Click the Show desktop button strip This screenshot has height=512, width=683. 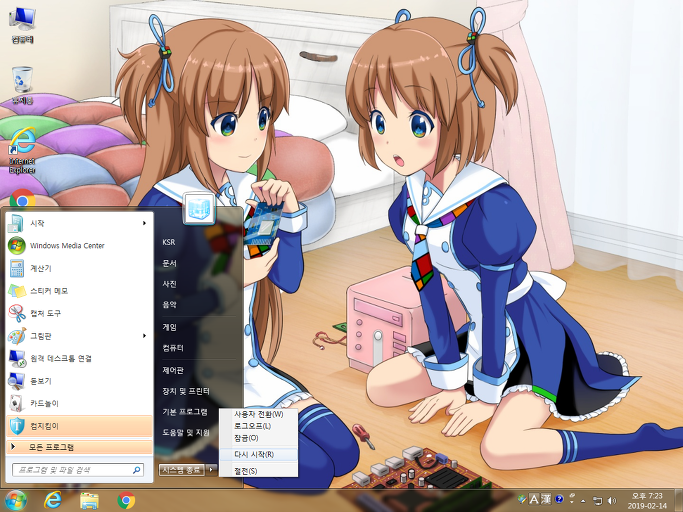pyautogui.click(x=679, y=500)
